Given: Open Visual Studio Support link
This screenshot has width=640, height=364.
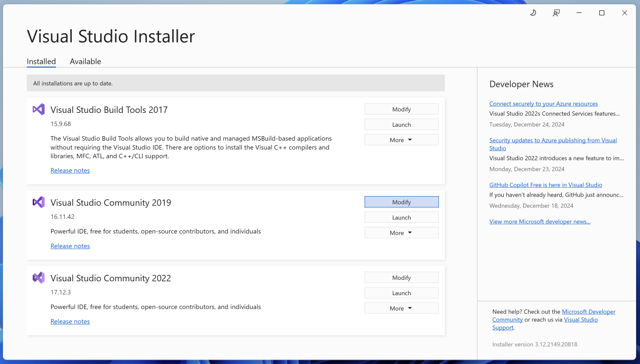Looking at the screenshot, I should pos(581,320).
